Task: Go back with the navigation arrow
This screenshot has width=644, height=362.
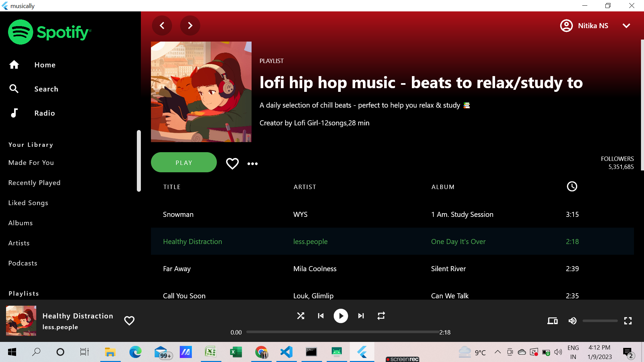Action: pos(162,25)
